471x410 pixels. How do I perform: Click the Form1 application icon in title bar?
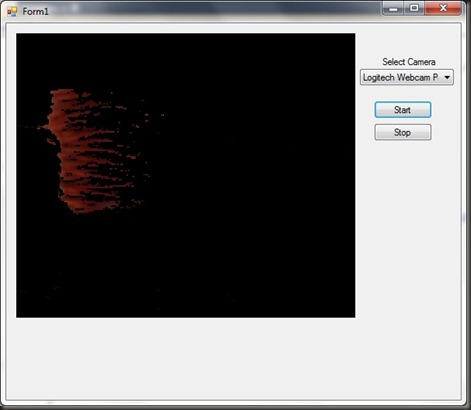point(12,12)
